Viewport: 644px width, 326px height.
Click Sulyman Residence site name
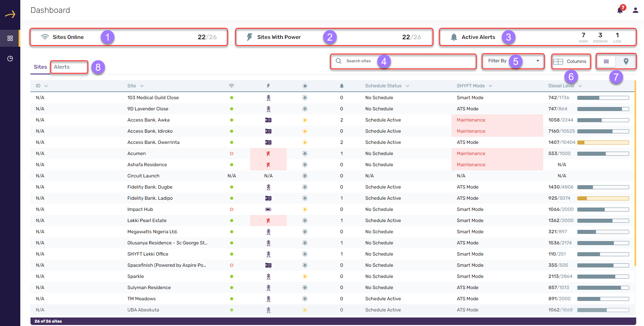(149, 288)
